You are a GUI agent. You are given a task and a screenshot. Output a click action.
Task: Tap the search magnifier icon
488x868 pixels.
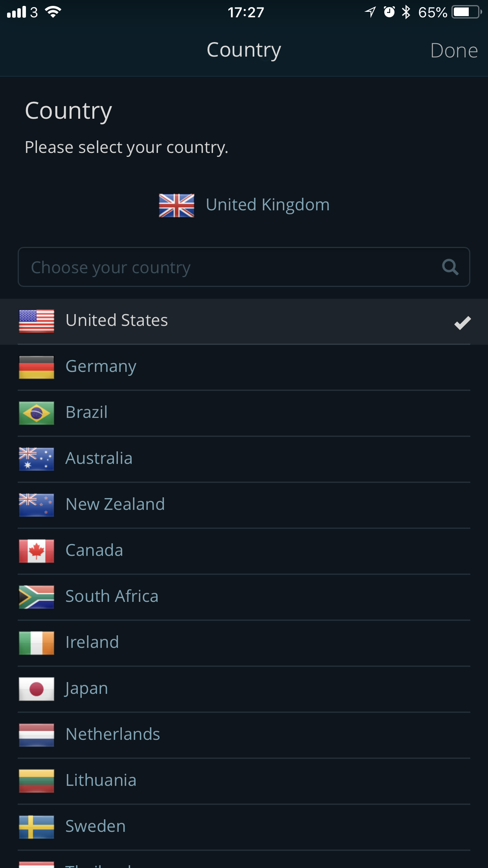click(450, 267)
